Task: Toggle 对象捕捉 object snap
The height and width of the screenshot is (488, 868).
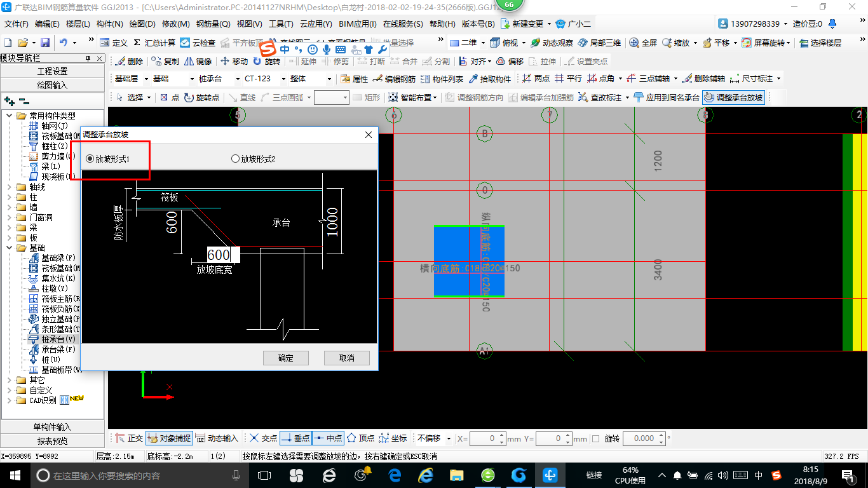Action: click(x=169, y=438)
